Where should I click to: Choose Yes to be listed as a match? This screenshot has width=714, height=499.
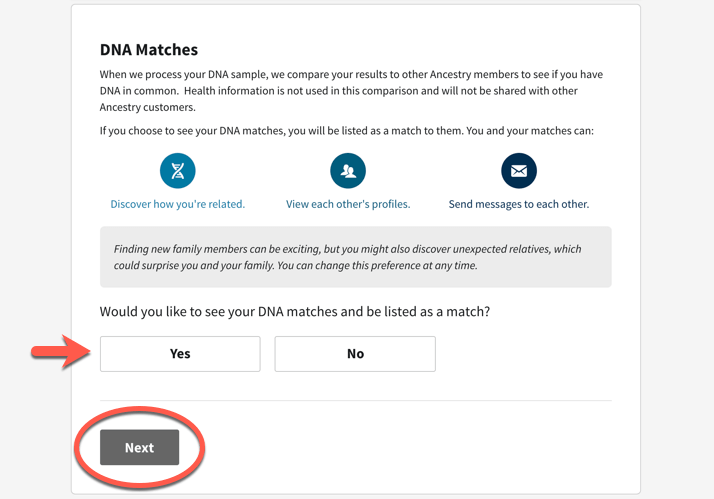pyautogui.click(x=180, y=354)
